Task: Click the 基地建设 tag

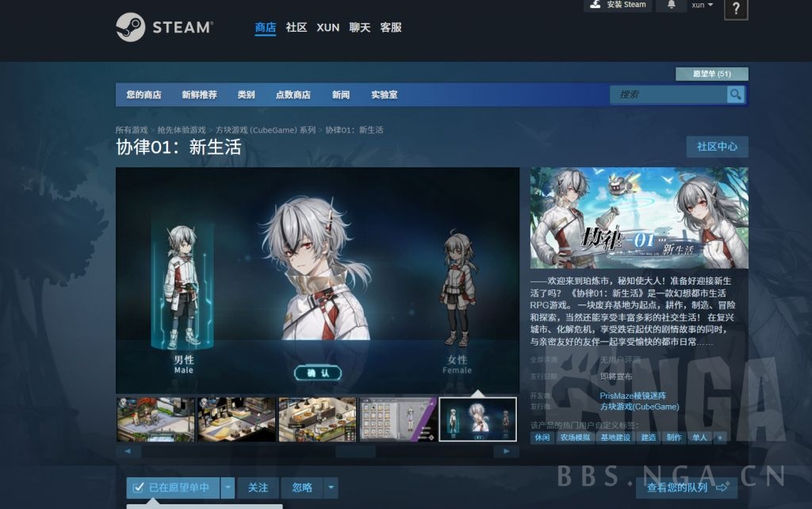Action: (x=615, y=438)
